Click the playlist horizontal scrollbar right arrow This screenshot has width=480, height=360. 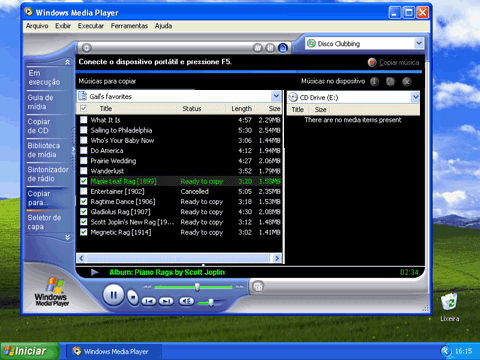(277, 258)
